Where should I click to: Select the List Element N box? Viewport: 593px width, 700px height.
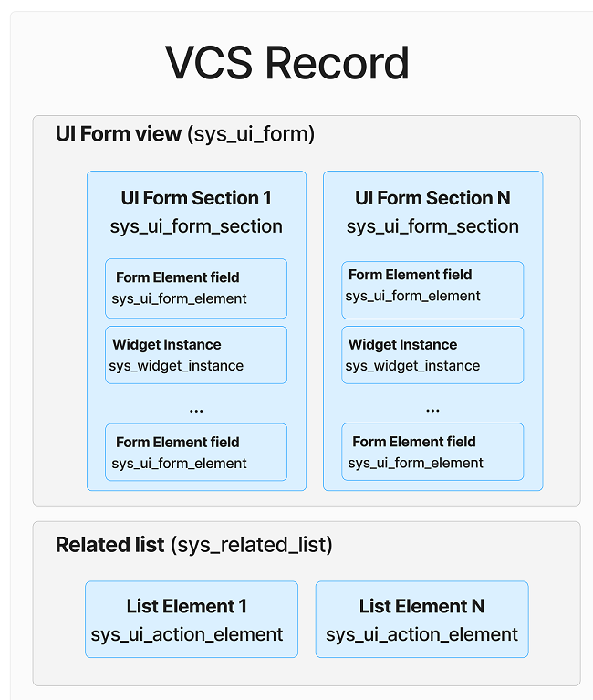coord(421,620)
